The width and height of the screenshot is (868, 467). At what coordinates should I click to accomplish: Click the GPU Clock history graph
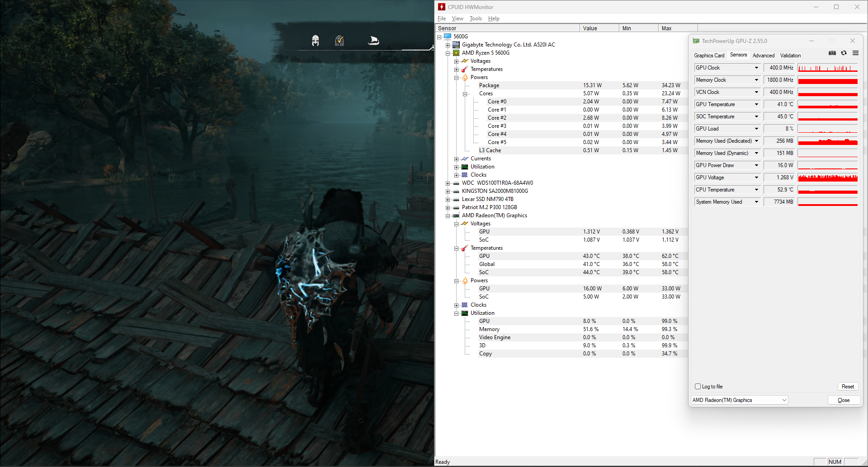[828, 68]
